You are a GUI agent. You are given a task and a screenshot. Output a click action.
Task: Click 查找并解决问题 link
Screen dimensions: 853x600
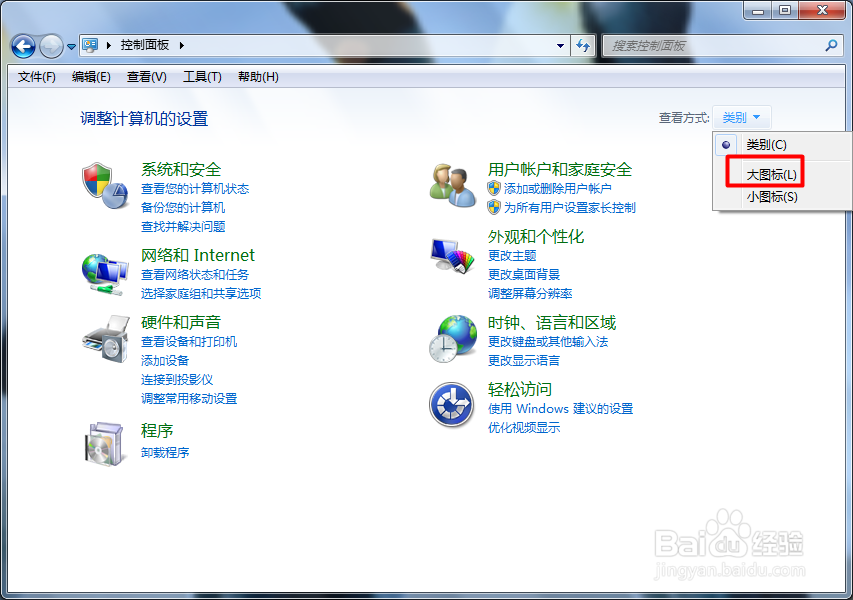tap(183, 226)
